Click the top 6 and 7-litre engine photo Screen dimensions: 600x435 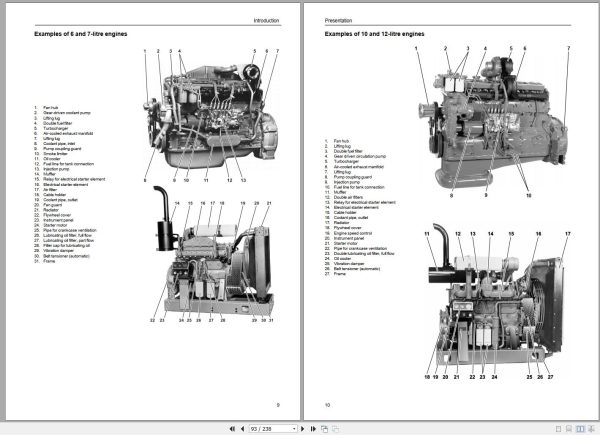[212, 116]
